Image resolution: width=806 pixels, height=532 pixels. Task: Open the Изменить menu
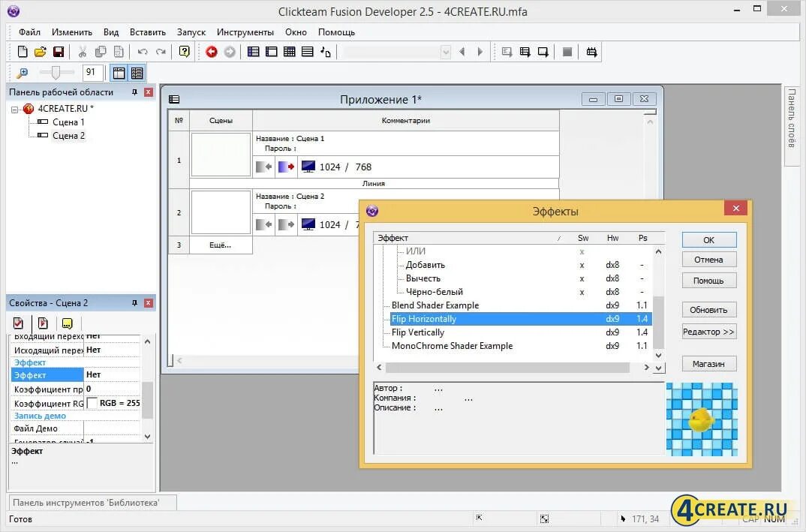coord(72,32)
